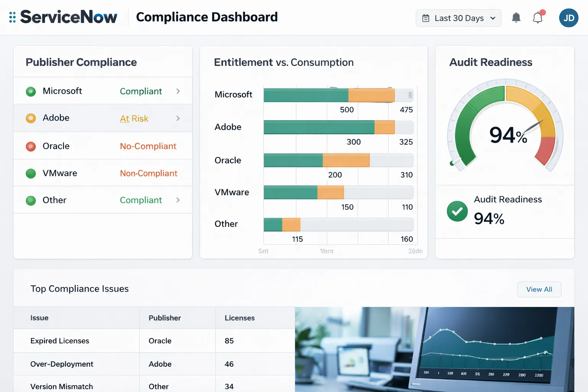Expand the Microsoft row chevron
This screenshot has height=392, width=588.
coord(178,91)
